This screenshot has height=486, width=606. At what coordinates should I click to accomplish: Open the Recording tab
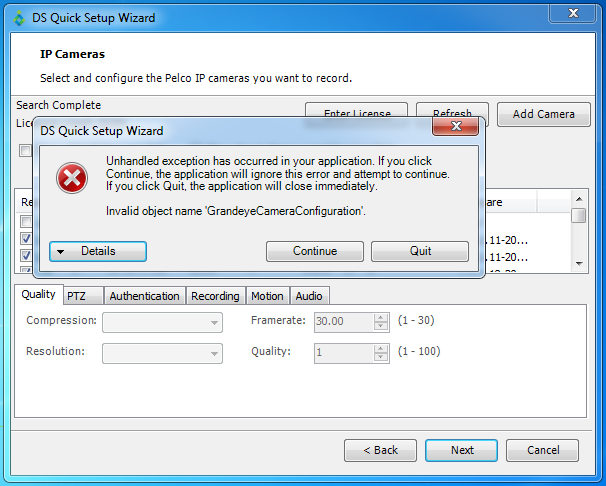(215, 296)
